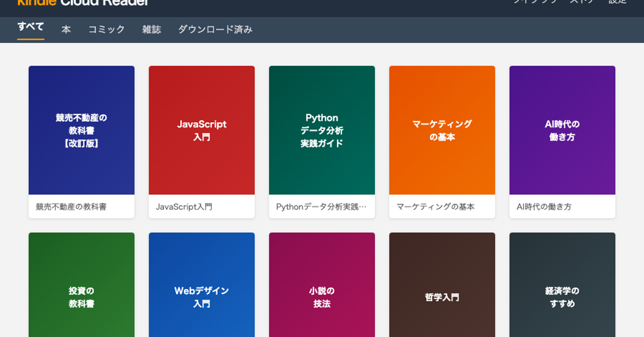Open the brown 哲学入門 cover
644x337 pixels.
click(x=442, y=285)
